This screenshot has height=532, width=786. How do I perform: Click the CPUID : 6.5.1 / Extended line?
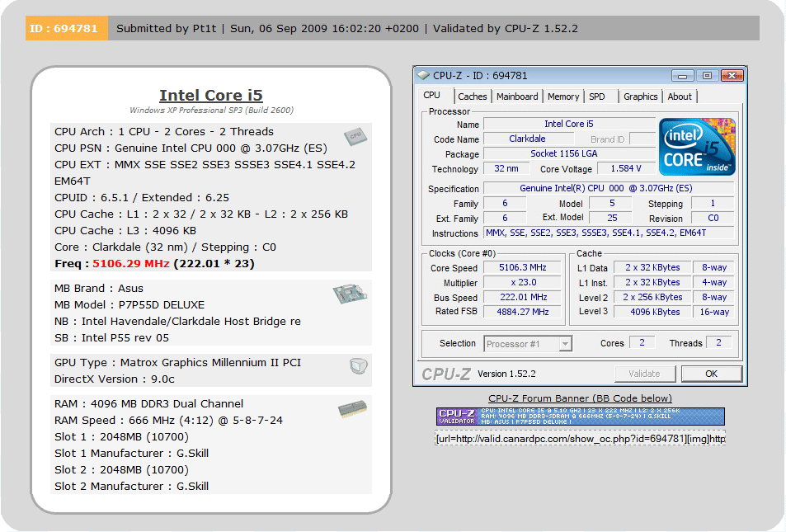142,198
